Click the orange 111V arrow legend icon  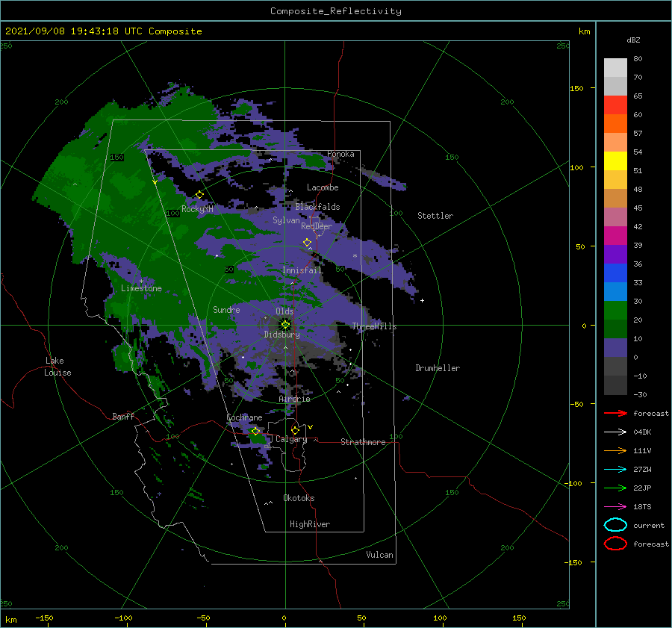click(x=615, y=450)
